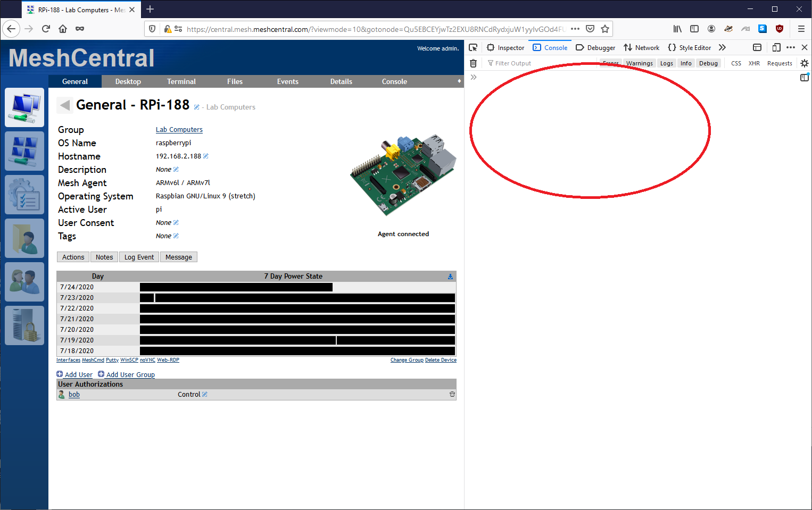Expand extra device tabs via diamond arrow

tap(459, 81)
